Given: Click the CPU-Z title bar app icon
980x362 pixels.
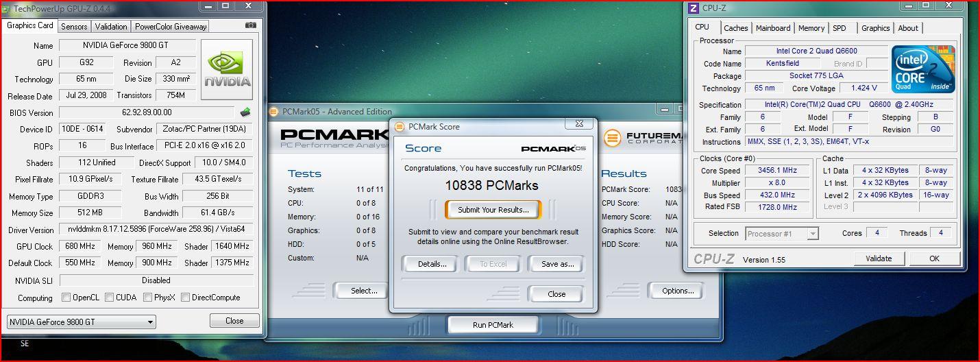Looking at the screenshot, I should pyautogui.click(x=693, y=8).
